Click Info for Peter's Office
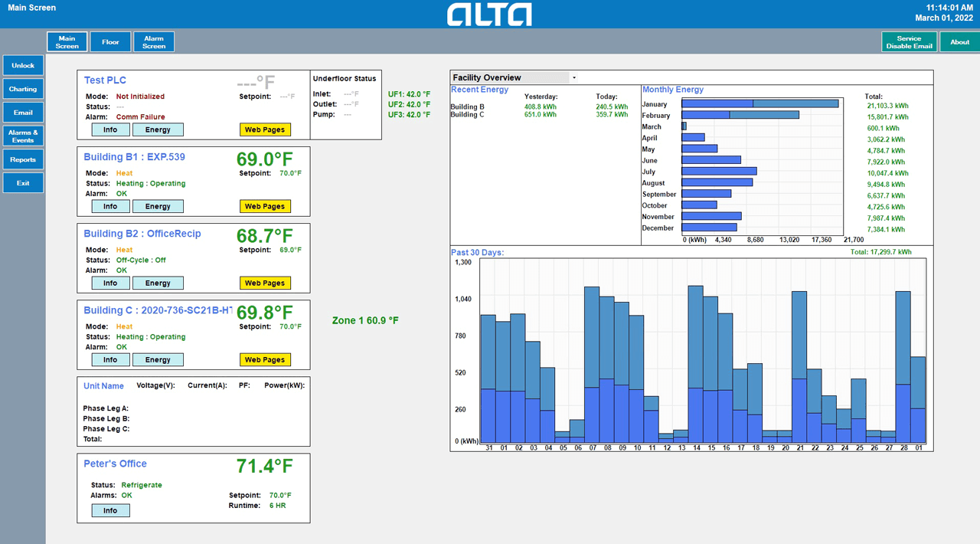Image resolution: width=980 pixels, height=544 pixels. point(110,510)
